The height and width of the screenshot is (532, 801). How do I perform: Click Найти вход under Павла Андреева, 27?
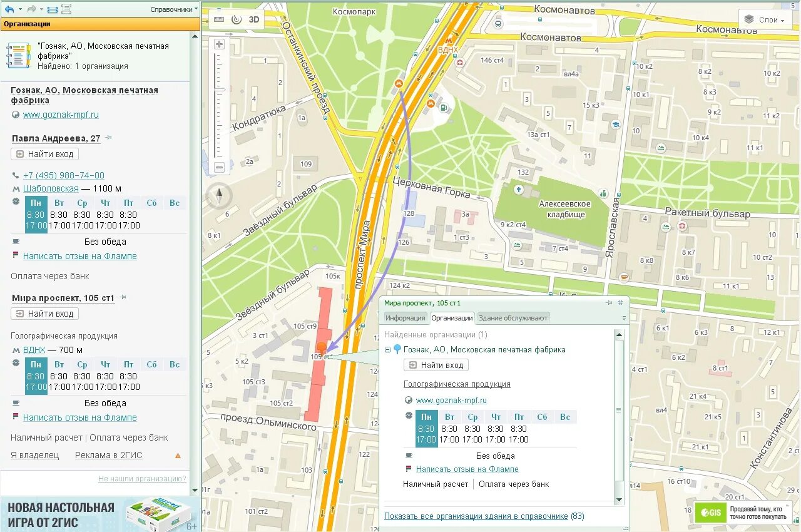point(44,154)
